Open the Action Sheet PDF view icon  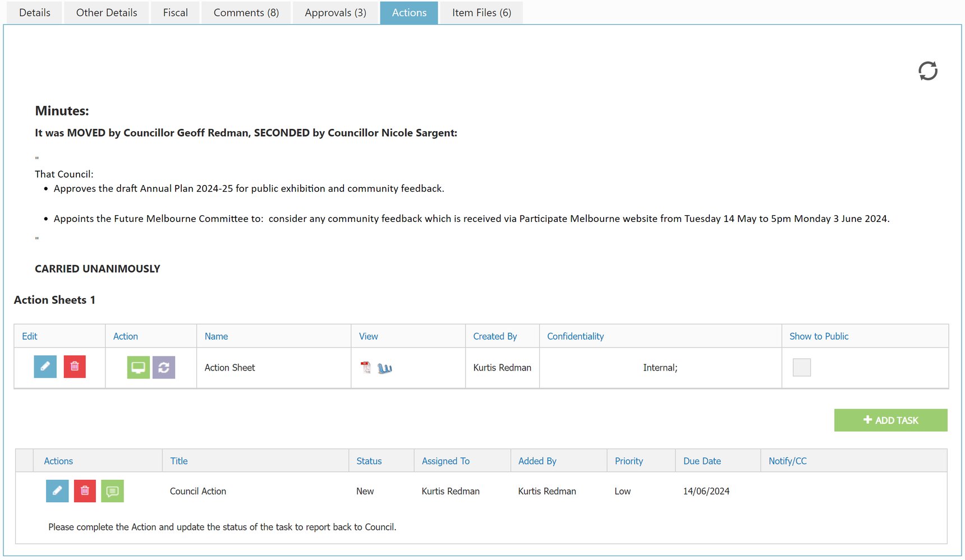(366, 368)
